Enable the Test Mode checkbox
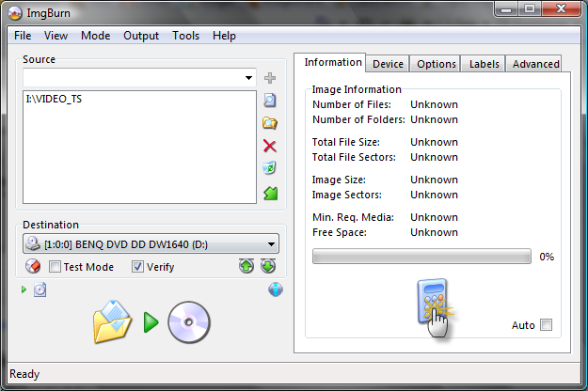This screenshot has height=391, width=588. pyautogui.click(x=56, y=267)
